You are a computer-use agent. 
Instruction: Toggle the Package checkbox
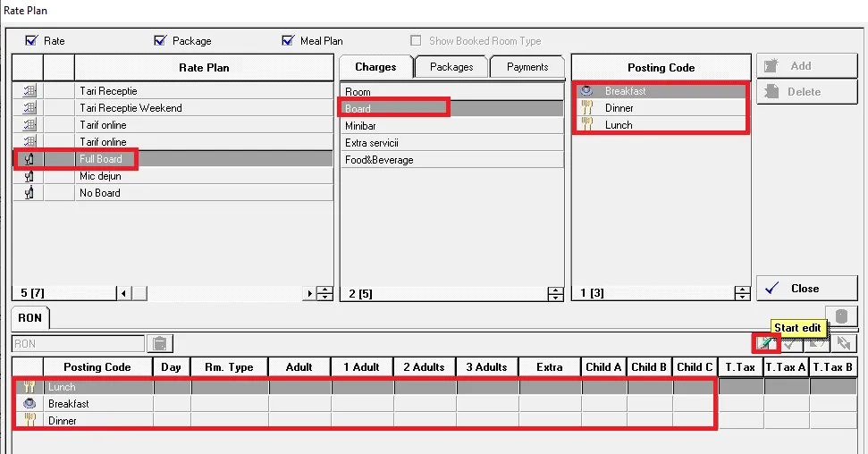coord(161,40)
